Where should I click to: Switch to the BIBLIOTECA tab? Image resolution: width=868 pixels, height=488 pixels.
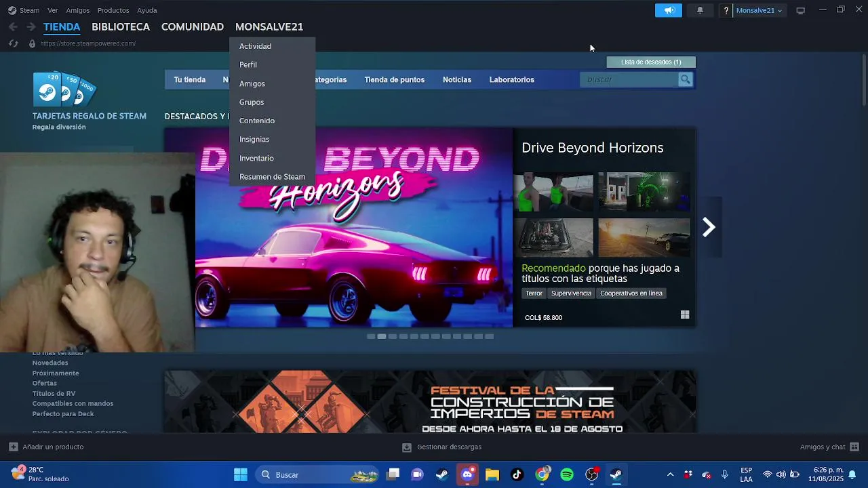[121, 27]
